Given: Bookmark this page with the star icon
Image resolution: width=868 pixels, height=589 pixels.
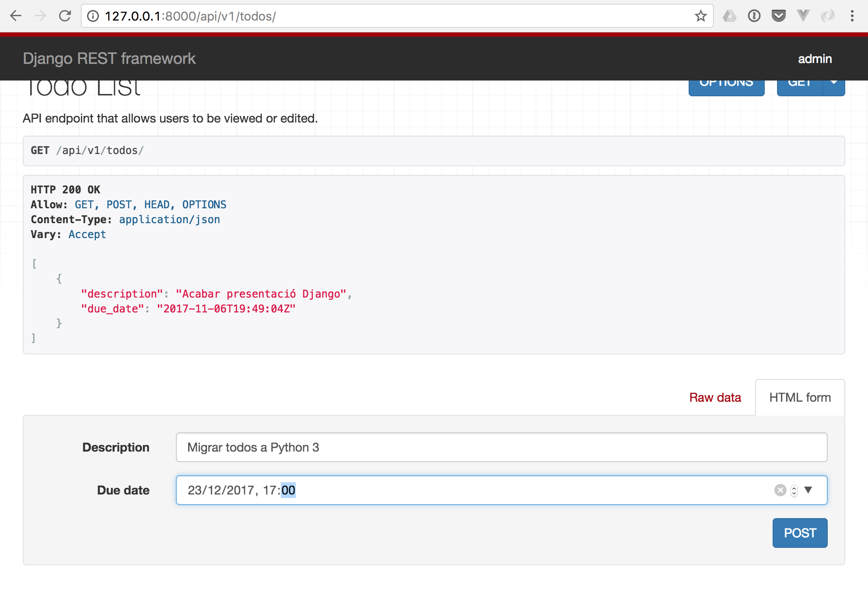Looking at the screenshot, I should click(x=700, y=16).
